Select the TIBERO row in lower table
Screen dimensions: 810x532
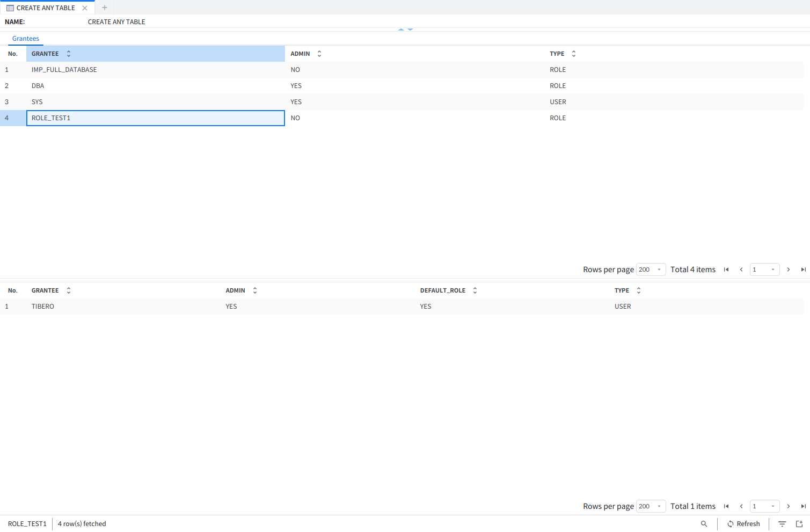43,307
